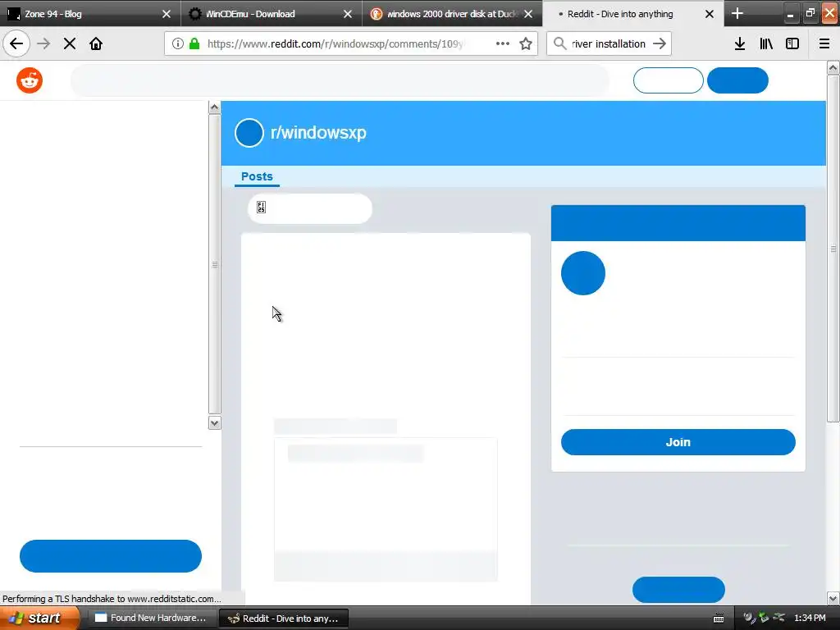
Task: Click the search magnifier icon
Action: (x=559, y=43)
